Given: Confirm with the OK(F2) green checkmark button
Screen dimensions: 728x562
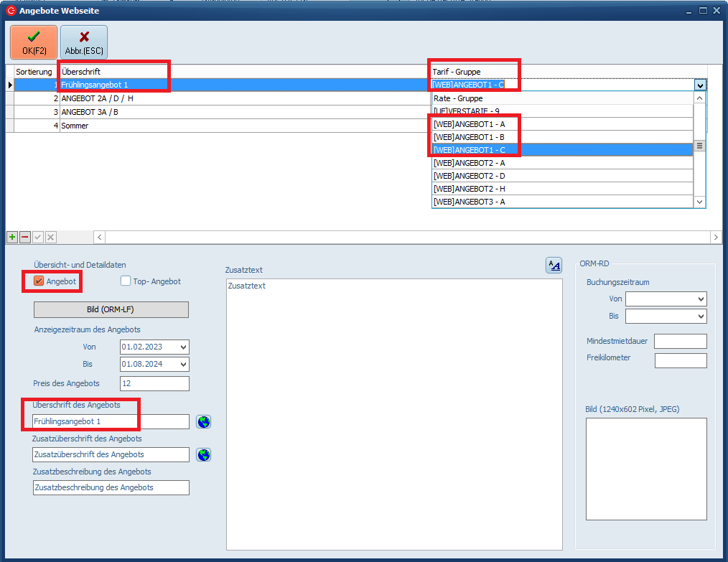Looking at the screenshot, I should (34, 42).
